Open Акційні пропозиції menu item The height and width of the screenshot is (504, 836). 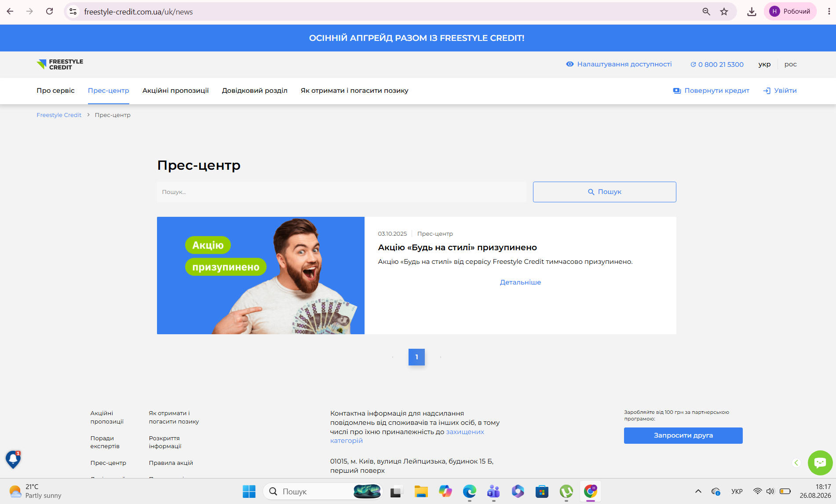[x=175, y=91]
